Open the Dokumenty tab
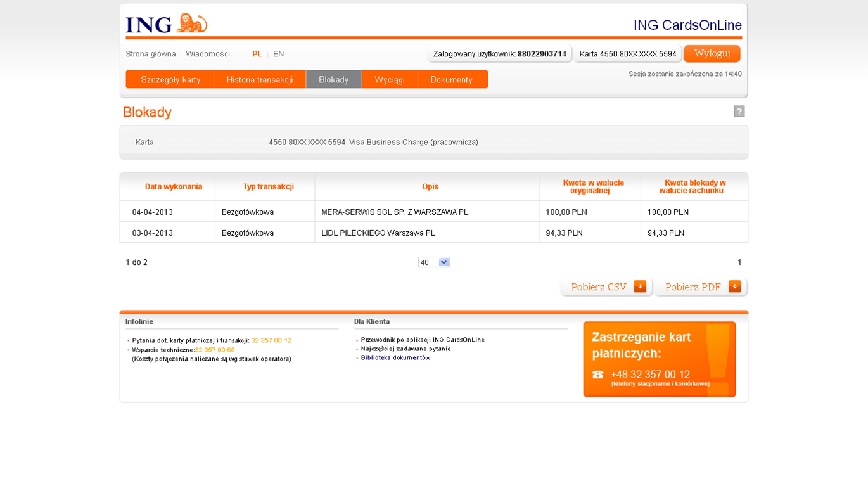Image resolution: width=868 pixels, height=488 pixels. [452, 80]
